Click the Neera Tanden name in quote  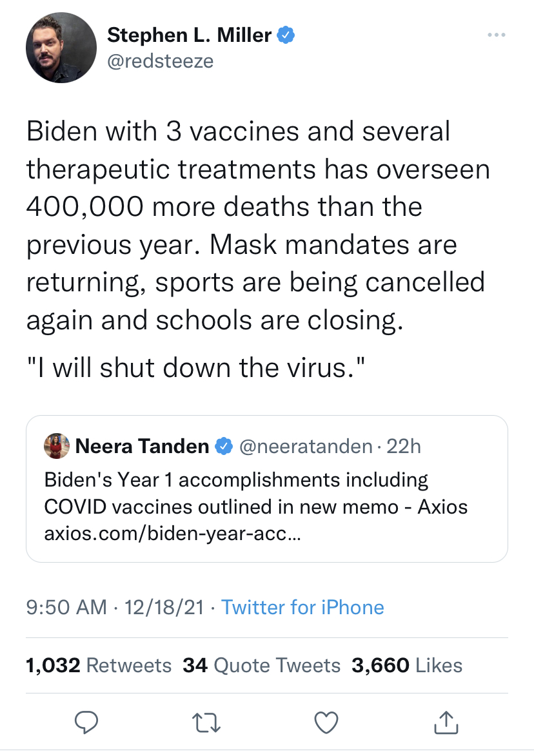[142, 446]
